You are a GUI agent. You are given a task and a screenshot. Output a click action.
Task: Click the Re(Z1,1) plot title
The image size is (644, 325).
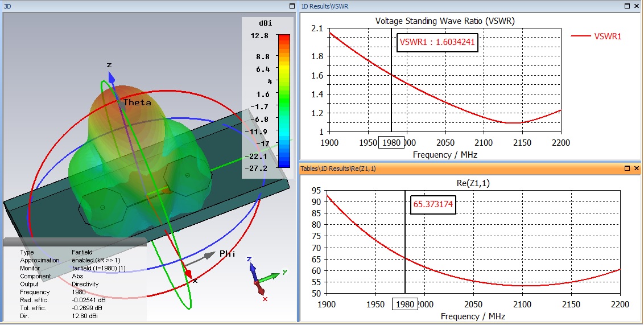click(x=473, y=183)
